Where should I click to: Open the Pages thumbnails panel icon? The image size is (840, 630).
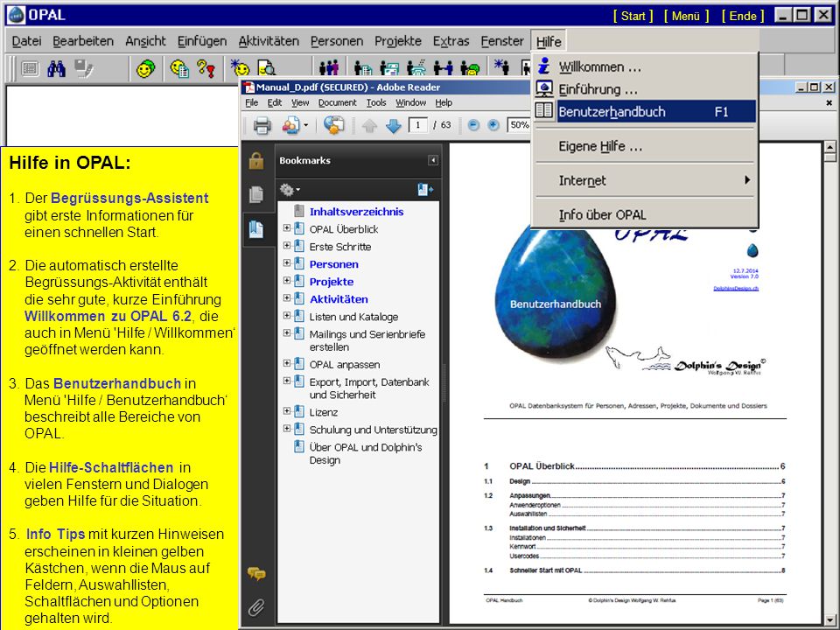[x=256, y=194]
